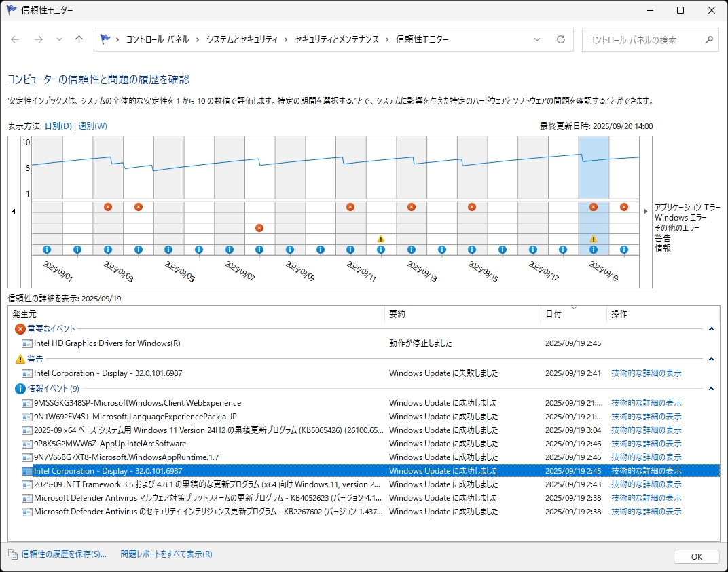This screenshot has width=728, height=572.
Task: Sort the list by the 日付 column header
Action: (x=574, y=314)
